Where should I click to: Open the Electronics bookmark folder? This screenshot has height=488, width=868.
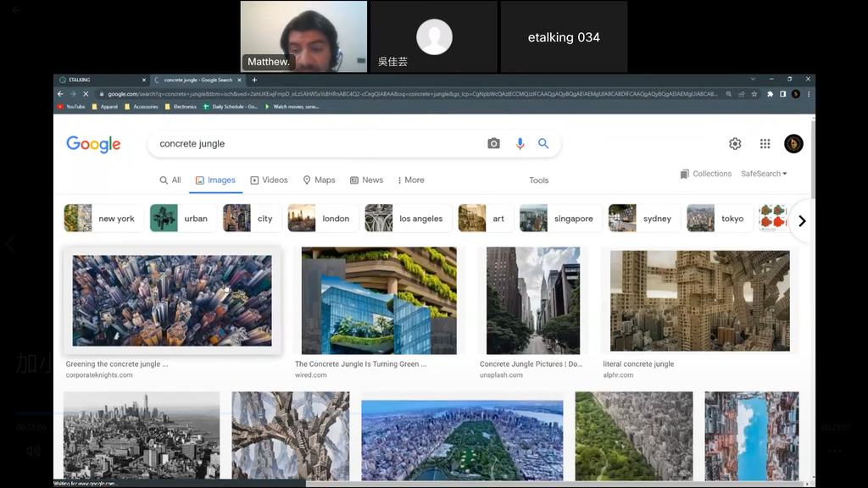point(181,107)
